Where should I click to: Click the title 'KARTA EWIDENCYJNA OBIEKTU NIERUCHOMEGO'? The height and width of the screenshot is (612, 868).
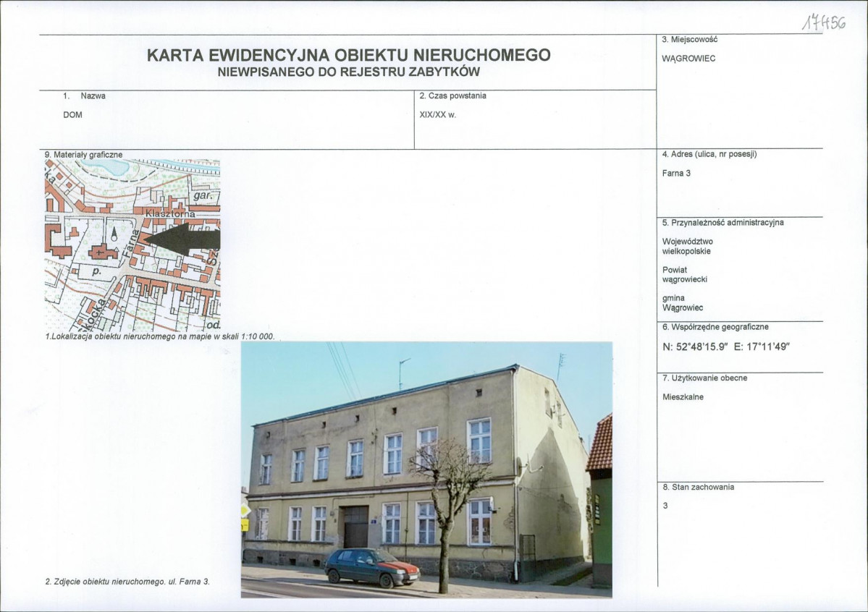(x=349, y=55)
